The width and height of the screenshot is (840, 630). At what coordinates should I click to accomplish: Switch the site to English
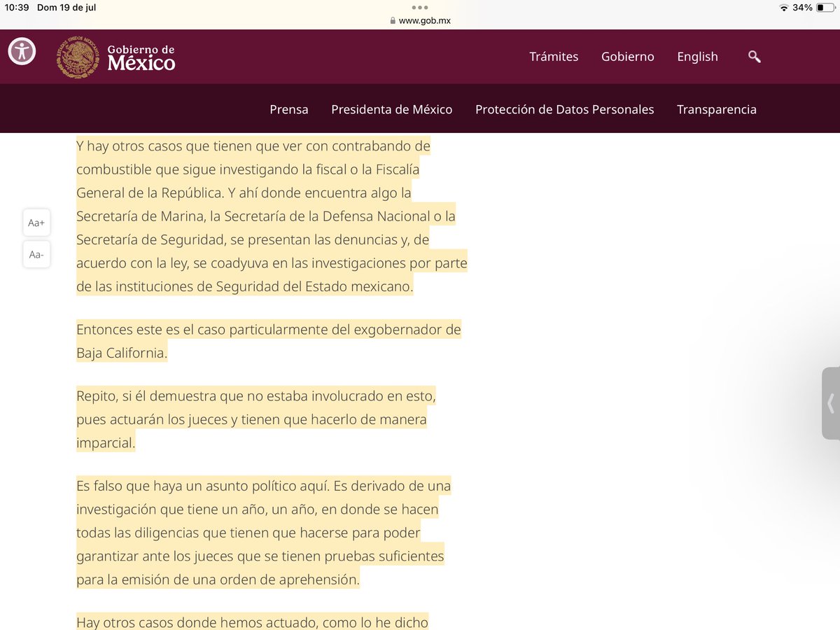[697, 57]
